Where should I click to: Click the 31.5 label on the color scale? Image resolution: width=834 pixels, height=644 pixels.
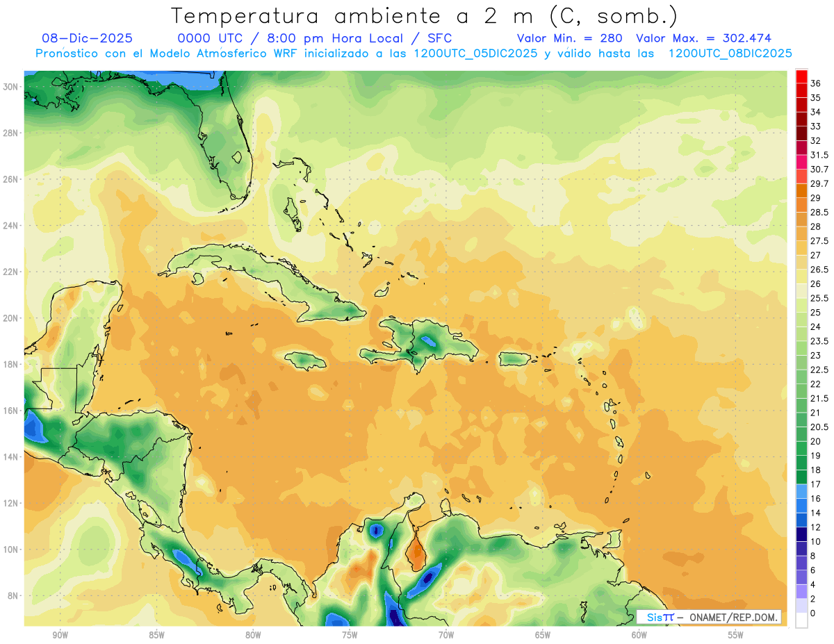[819, 155]
